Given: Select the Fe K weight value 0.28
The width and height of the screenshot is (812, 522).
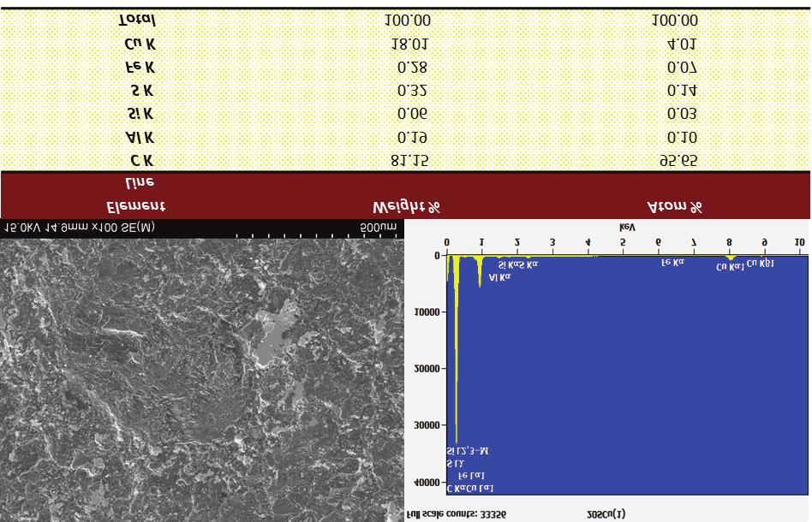Looking at the screenshot, I should (412, 68).
